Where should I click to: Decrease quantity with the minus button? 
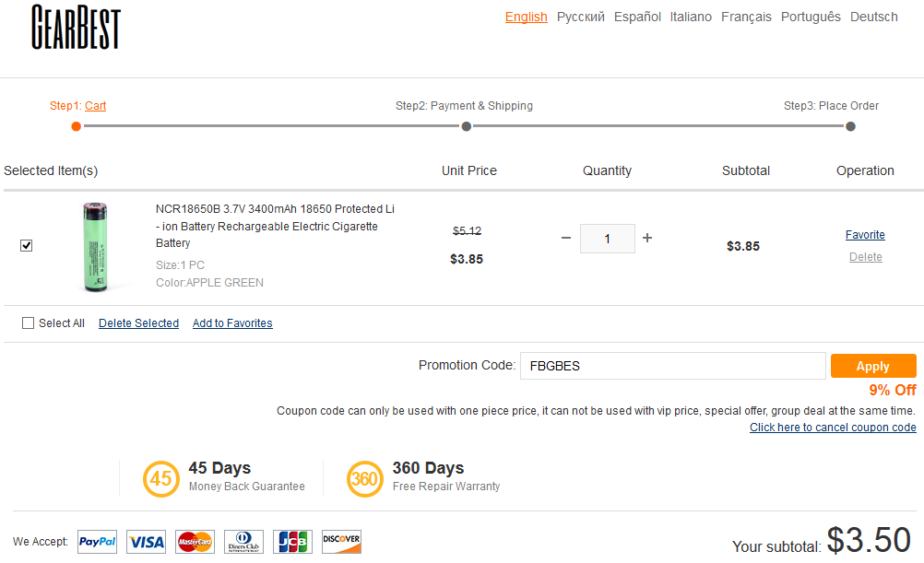[566, 238]
